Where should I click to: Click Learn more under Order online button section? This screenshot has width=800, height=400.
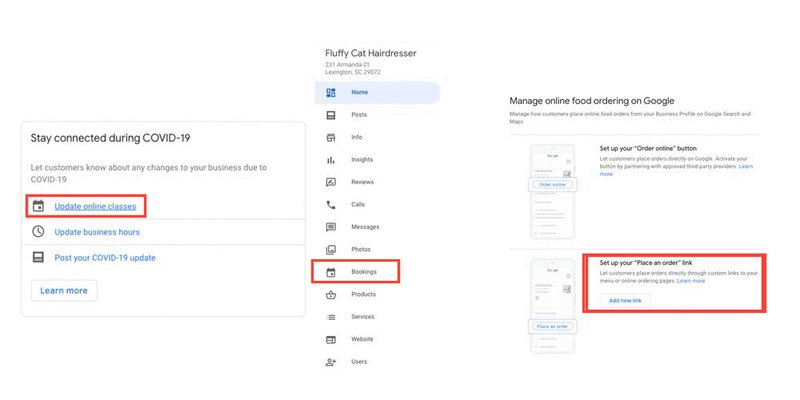point(676,170)
